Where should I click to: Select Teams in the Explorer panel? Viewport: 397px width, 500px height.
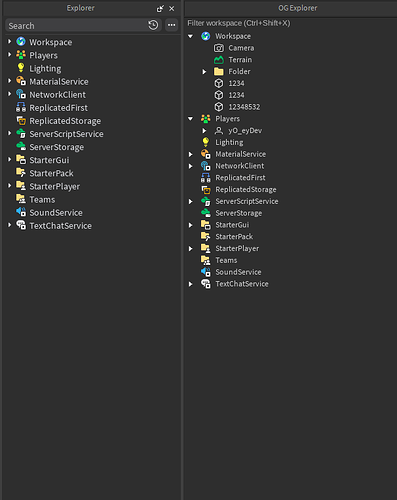[42, 199]
